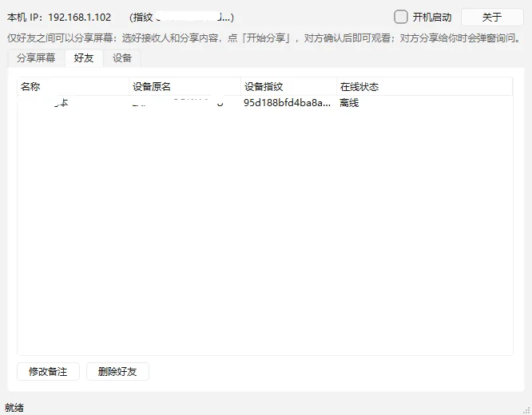The width and height of the screenshot is (532, 415).
Task: Sort by 在线状态 column header
Action: [x=424, y=87]
